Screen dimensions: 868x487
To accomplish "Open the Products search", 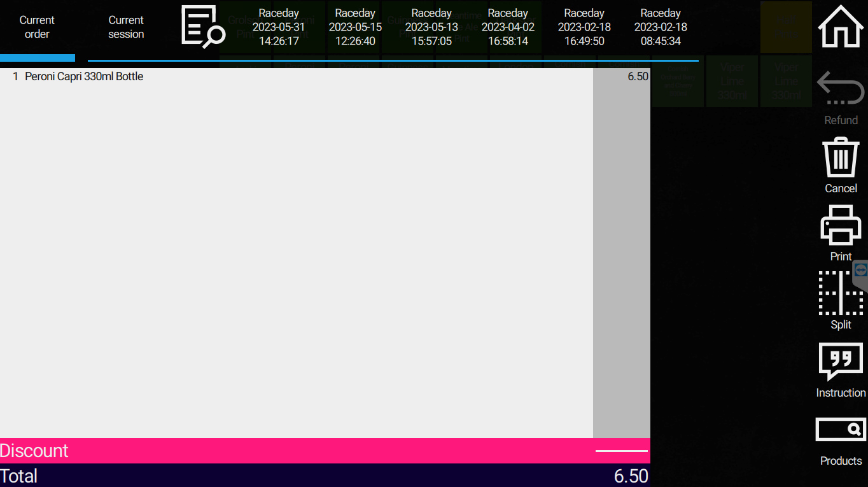I will pyautogui.click(x=841, y=430).
